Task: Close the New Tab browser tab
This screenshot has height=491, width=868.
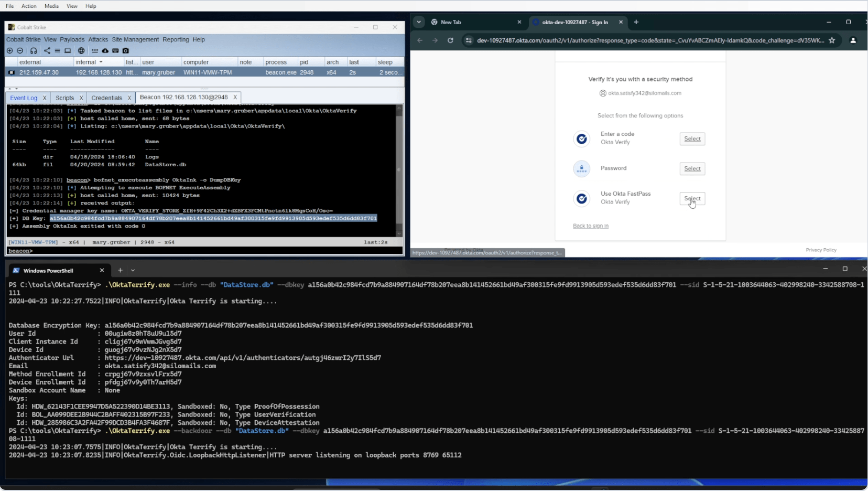Action: pyautogui.click(x=519, y=22)
